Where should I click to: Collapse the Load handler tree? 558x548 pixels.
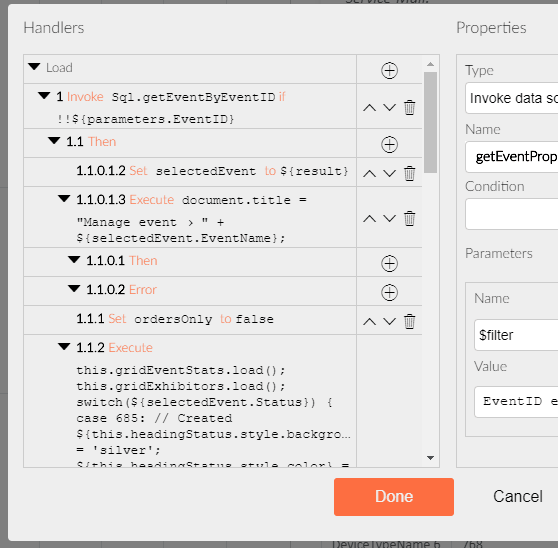34,67
